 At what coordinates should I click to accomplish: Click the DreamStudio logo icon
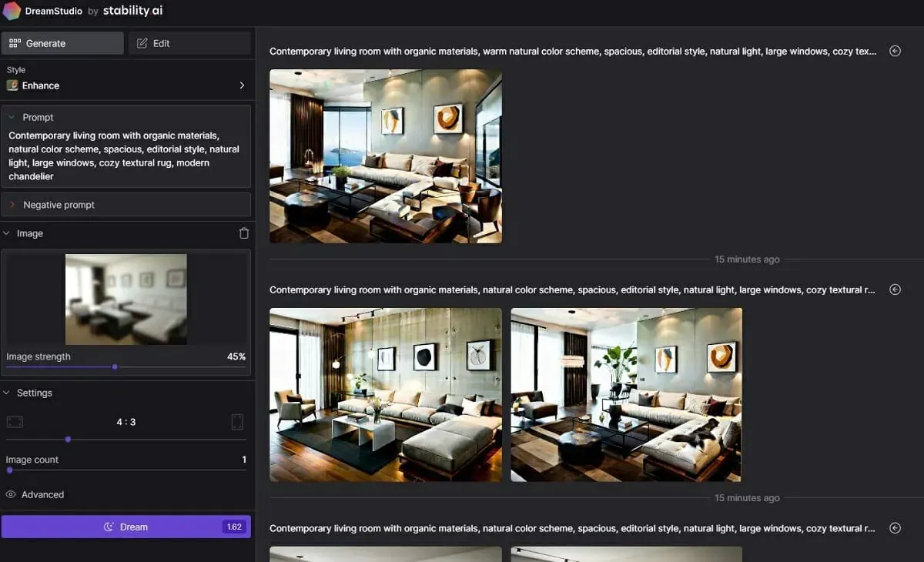(x=12, y=11)
